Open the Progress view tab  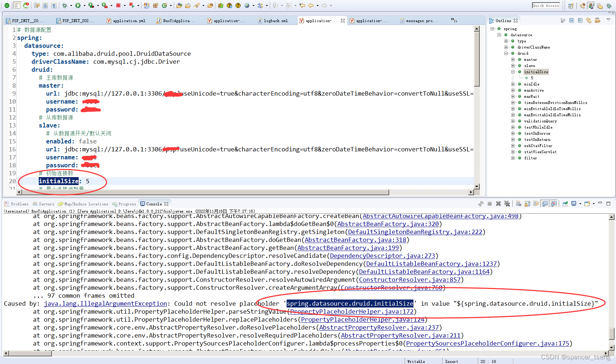[124, 204]
